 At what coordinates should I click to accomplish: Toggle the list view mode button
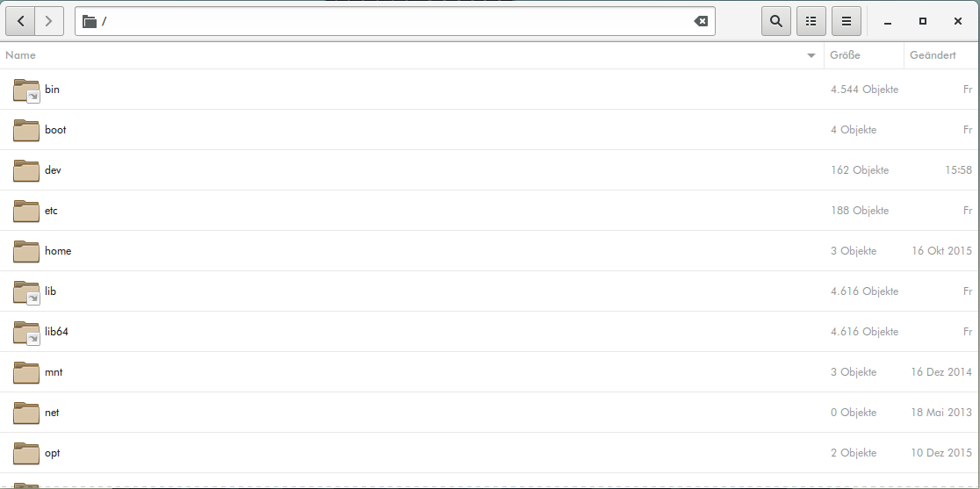811,21
